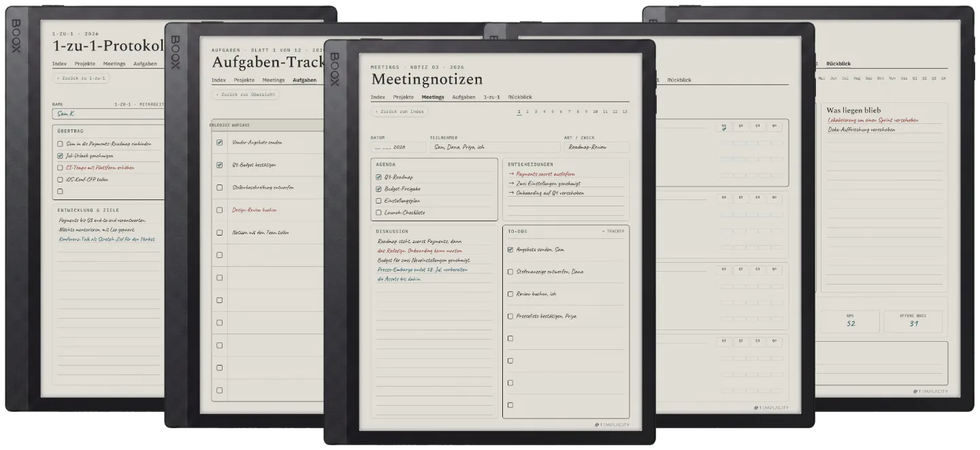
Task: Tick the 'Stellenanzeige entwerfen, Dana' to-do checkbox
Action: point(510,272)
